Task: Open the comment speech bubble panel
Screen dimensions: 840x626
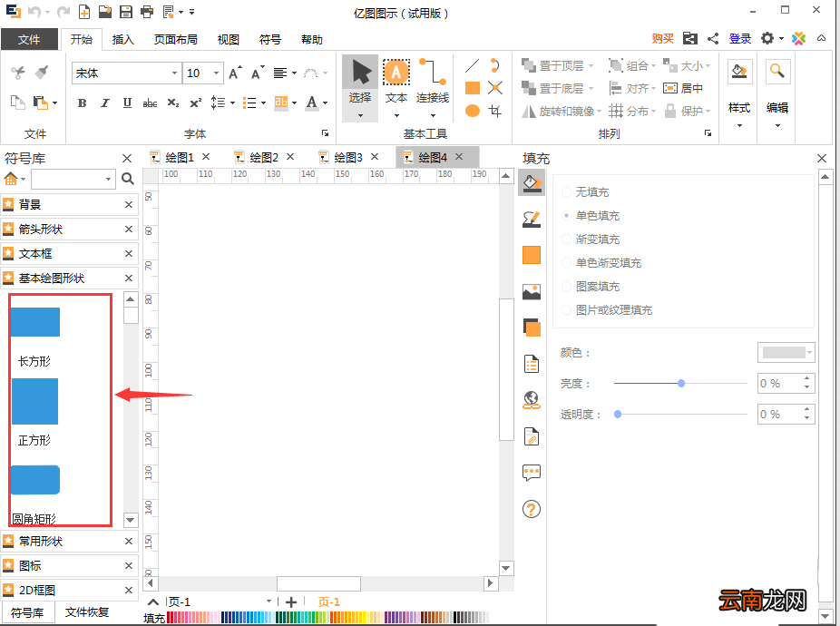Action: [532, 473]
